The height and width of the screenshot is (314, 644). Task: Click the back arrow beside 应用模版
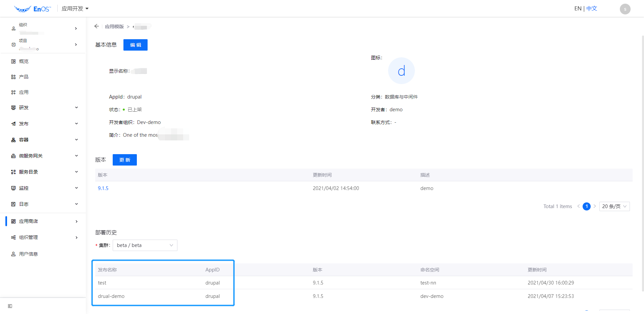point(97,26)
